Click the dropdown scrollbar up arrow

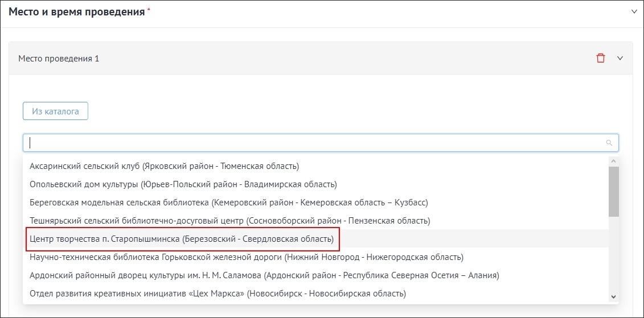[x=613, y=161]
